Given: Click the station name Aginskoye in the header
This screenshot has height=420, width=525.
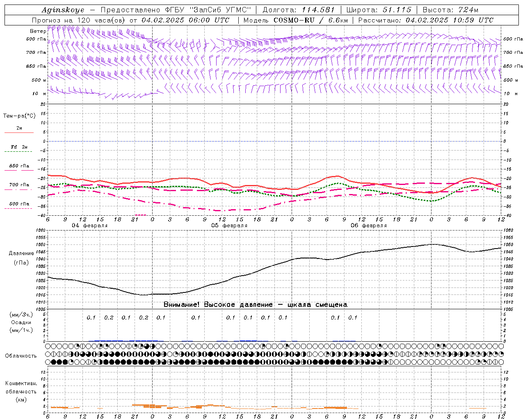Looking at the screenshot, I should click(x=63, y=10).
